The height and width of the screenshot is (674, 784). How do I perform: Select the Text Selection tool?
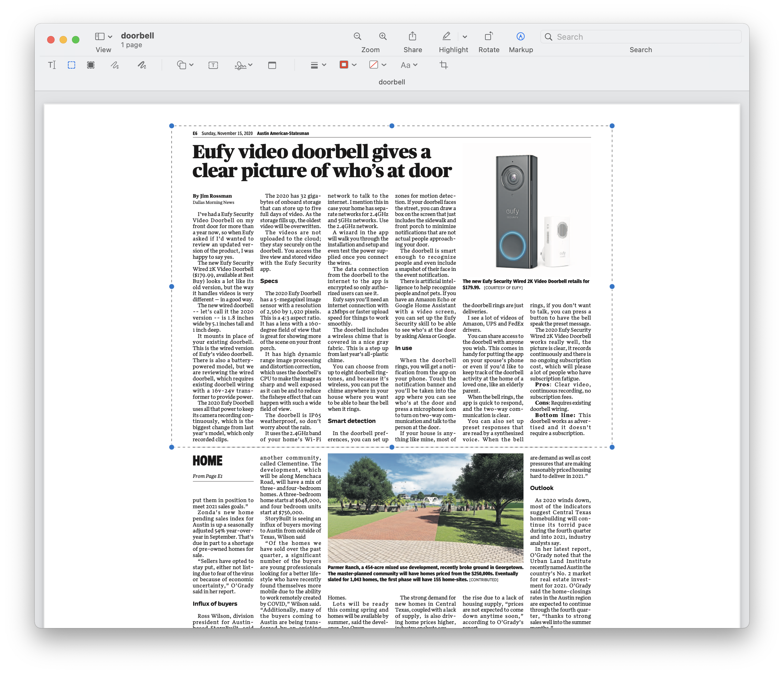point(52,65)
